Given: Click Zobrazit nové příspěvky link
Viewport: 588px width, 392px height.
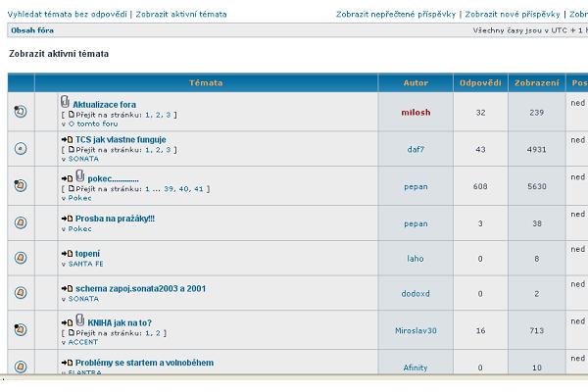Looking at the screenshot, I should [x=513, y=15].
